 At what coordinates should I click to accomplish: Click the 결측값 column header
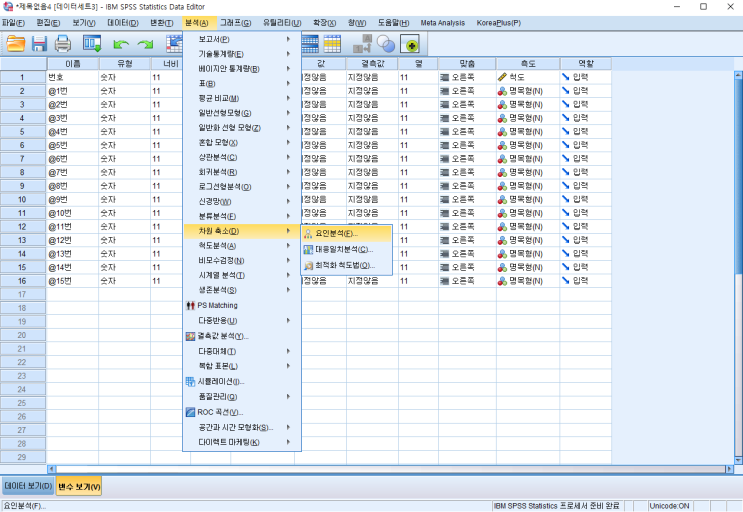[372, 63]
